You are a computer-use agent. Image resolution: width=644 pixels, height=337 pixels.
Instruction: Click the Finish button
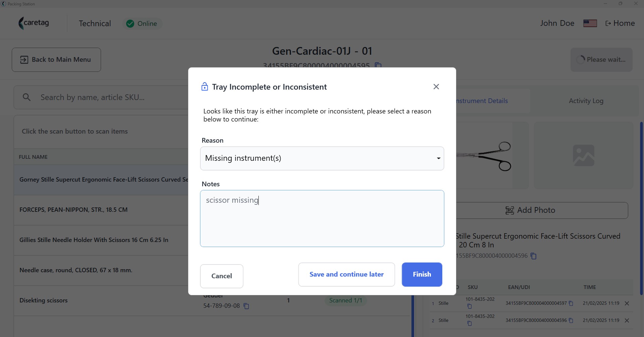pos(422,275)
